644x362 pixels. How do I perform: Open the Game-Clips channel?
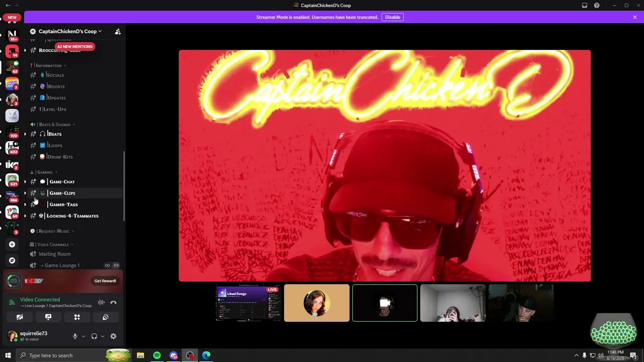click(74, 193)
